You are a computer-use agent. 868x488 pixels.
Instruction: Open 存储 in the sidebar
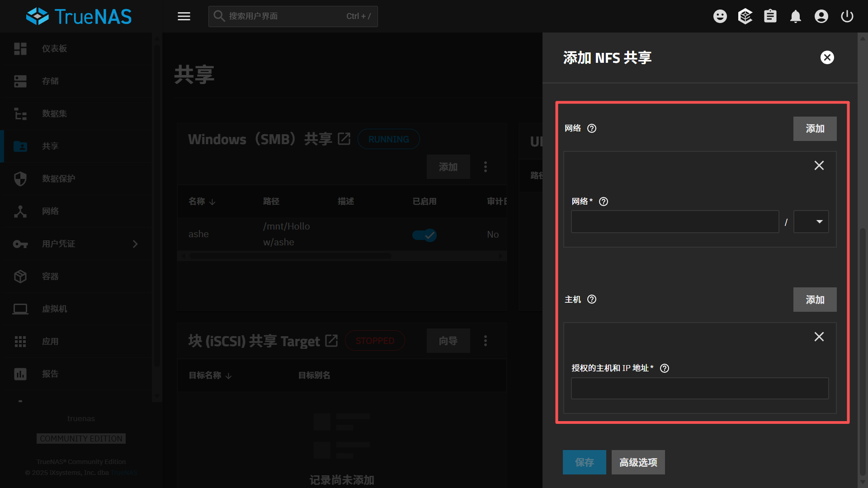coord(50,81)
